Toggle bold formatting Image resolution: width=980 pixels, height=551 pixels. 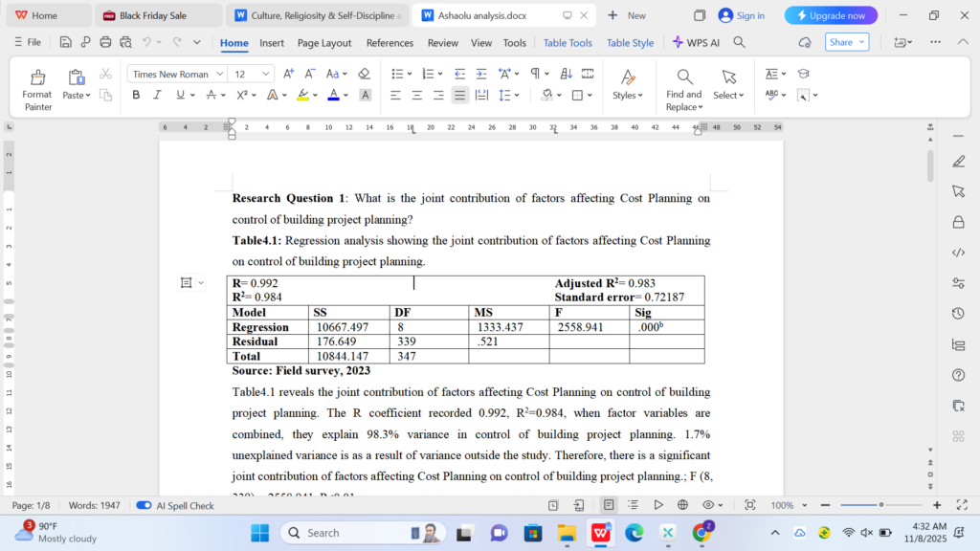coord(136,95)
